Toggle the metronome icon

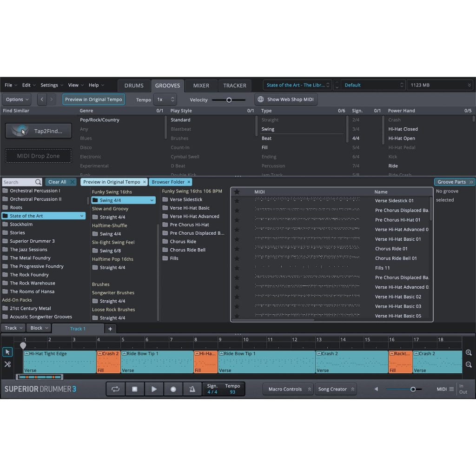[192, 389]
